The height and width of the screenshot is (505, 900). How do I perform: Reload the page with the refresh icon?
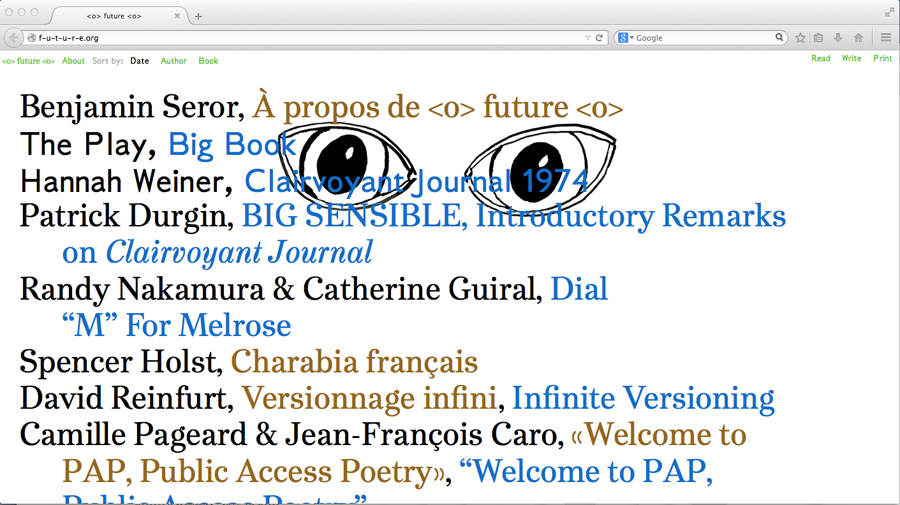click(x=600, y=38)
